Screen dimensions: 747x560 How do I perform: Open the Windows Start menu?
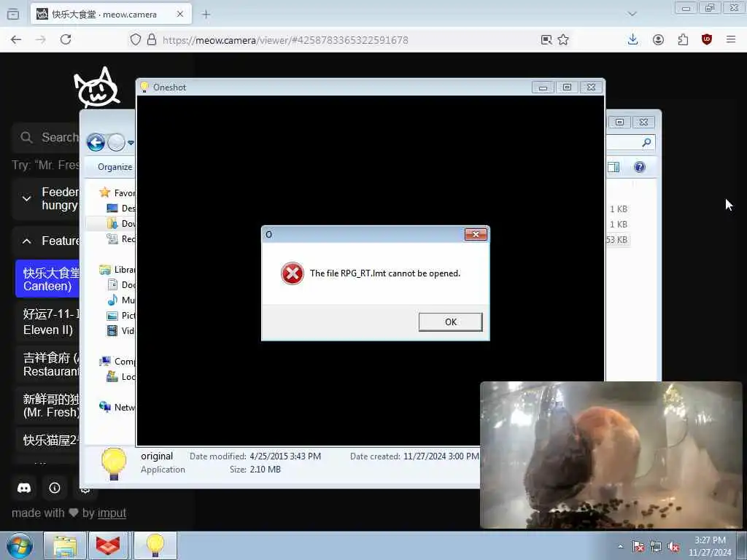20,545
